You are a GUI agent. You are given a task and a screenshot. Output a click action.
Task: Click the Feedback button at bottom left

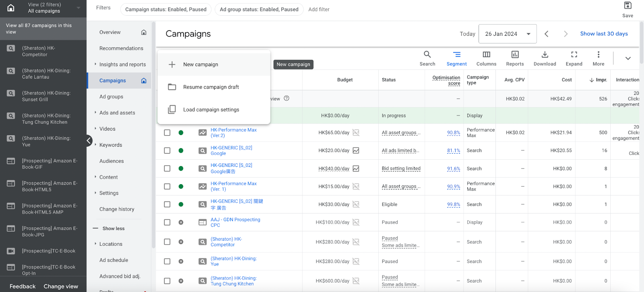(x=23, y=286)
